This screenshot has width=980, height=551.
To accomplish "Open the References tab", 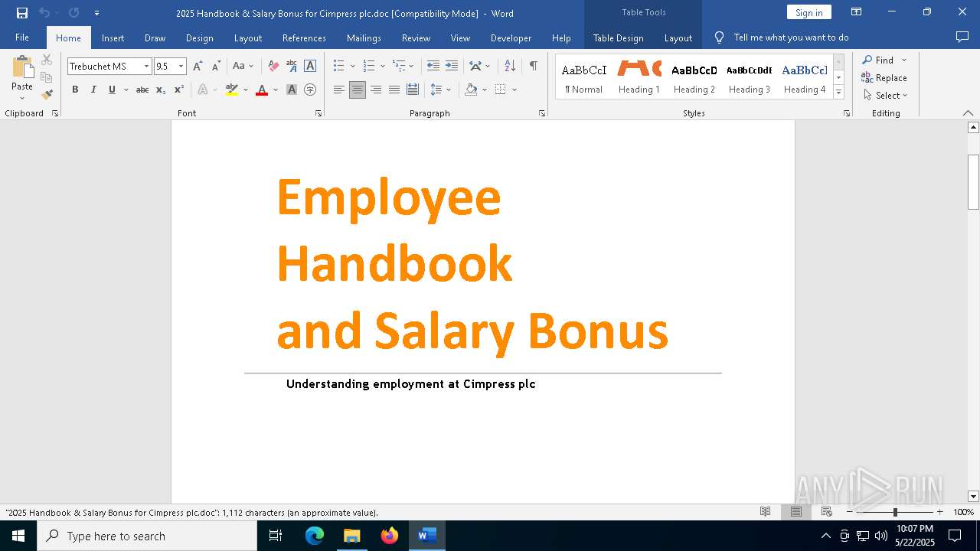I will 304,37.
